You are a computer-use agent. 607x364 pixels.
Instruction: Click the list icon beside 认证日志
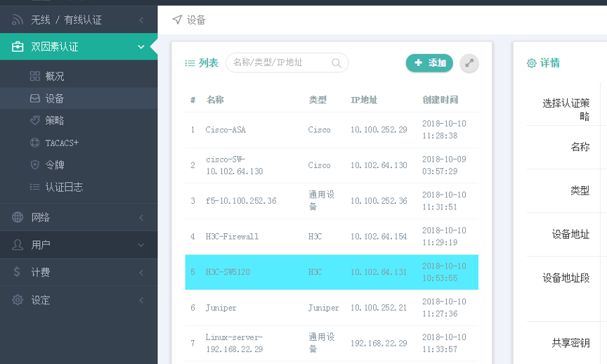35,187
